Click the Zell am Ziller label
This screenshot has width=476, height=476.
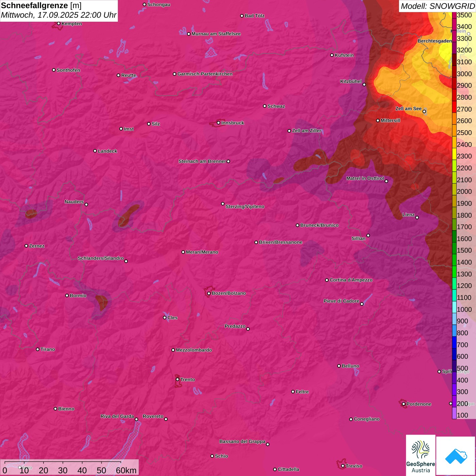tap(307, 131)
